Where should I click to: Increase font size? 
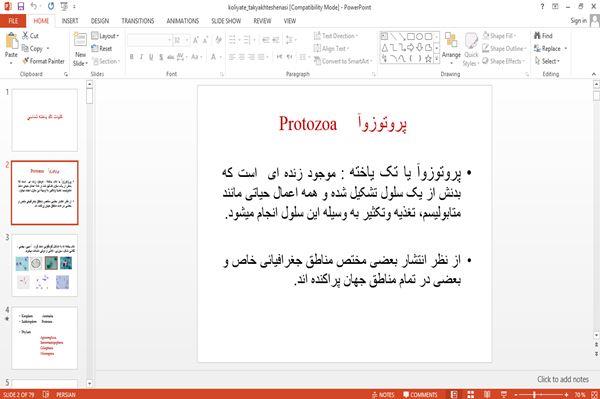196,40
